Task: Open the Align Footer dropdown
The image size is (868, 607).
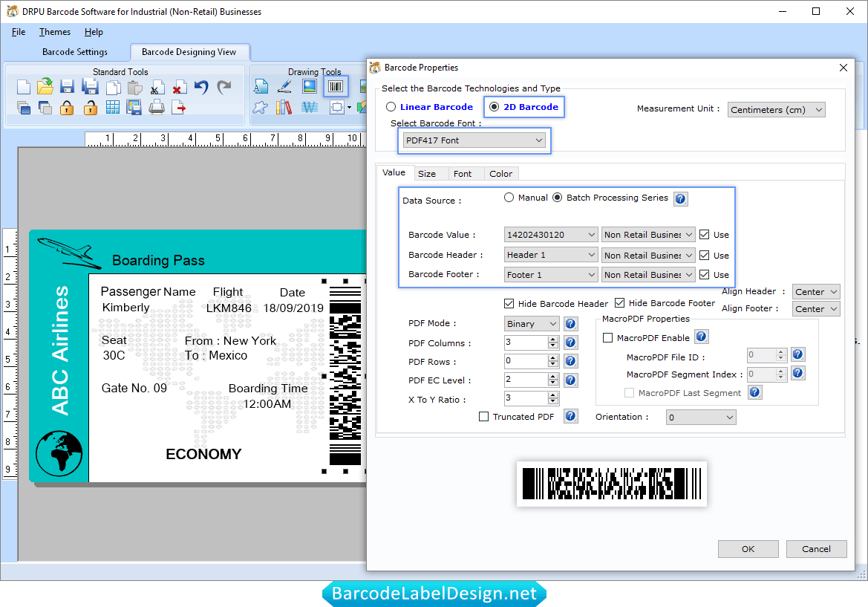Action: (x=816, y=309)
